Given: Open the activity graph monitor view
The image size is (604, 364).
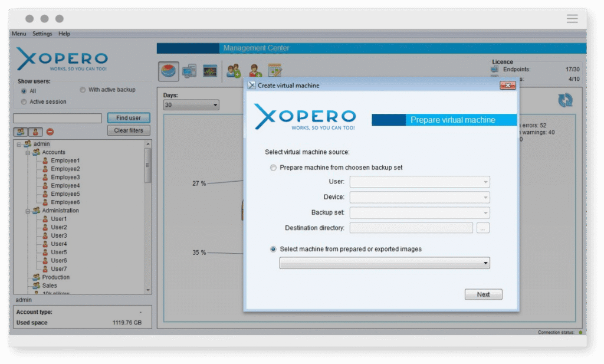Looking at the screenshot, I should [210, 71].
